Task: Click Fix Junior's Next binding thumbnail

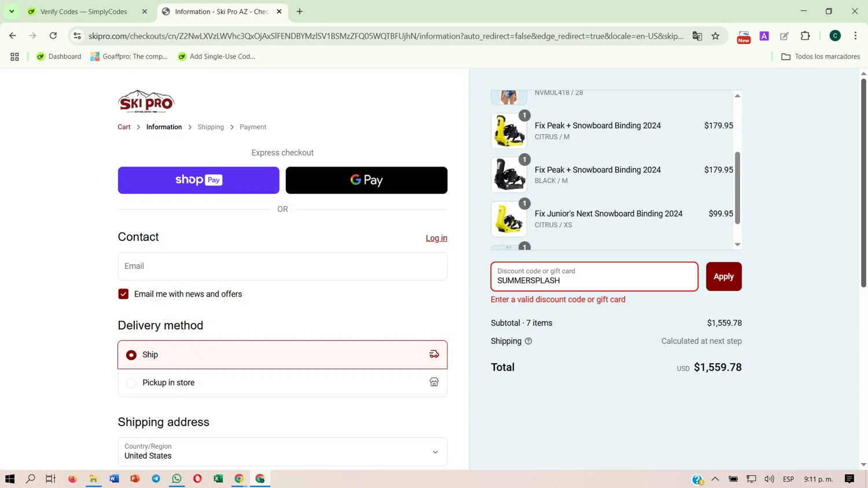Action: 509,219
